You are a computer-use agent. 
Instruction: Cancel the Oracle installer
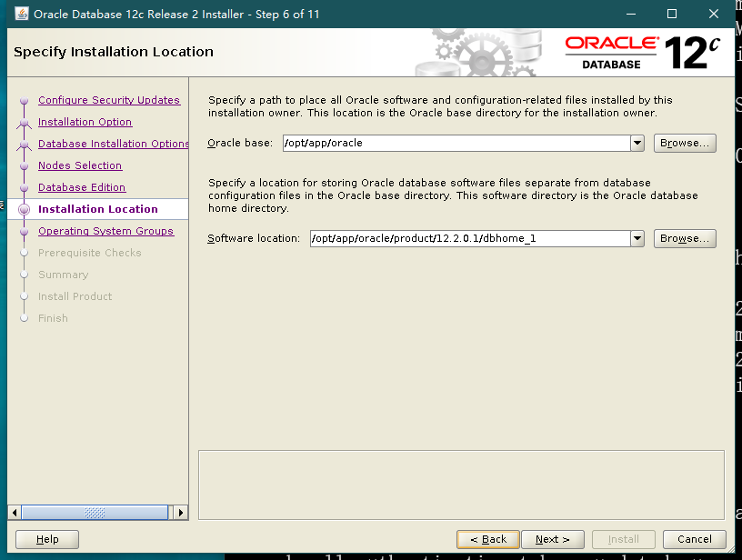tap(694, 539)
